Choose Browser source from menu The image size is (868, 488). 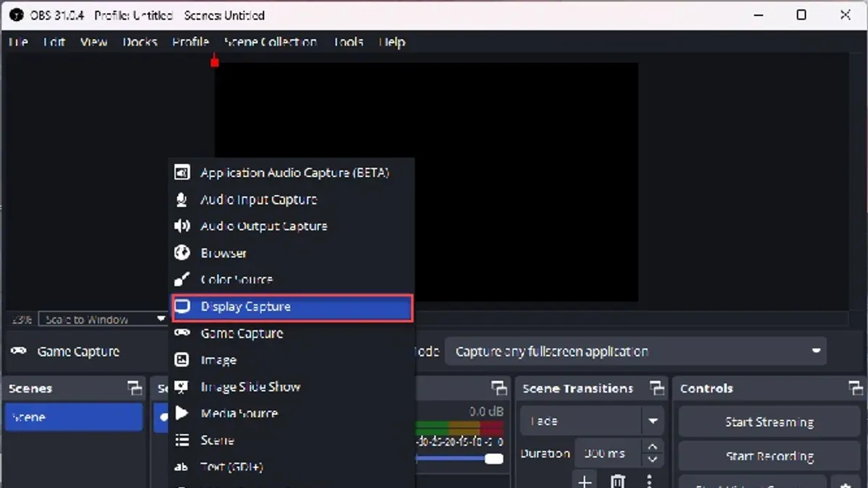pos(292,253)
